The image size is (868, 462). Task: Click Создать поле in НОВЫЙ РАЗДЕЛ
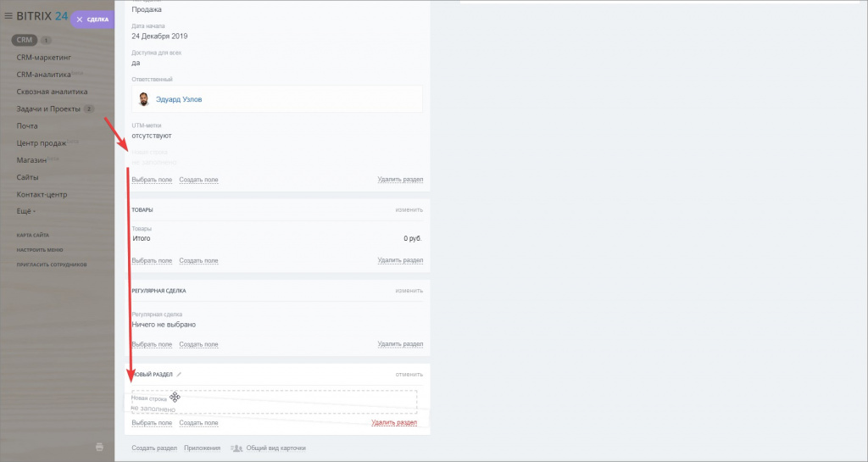tap(198, 423)
